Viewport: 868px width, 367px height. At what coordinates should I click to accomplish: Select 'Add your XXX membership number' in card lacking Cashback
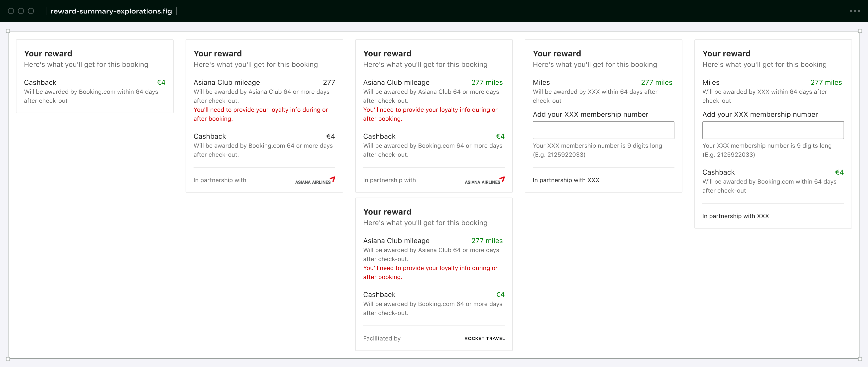pyautogui.click(x=590, y=114)
